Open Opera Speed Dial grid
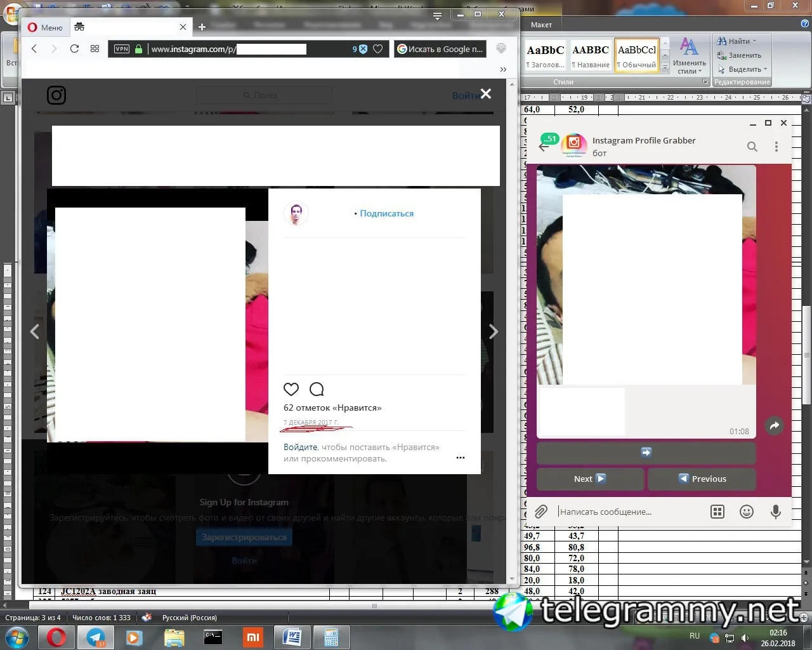The height and width of the screenshot is (650, 812). point(95,49)
